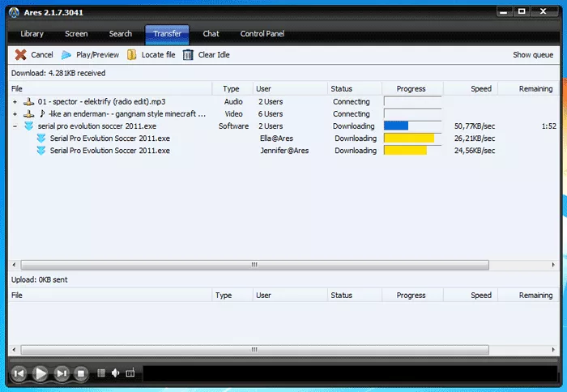Open the Chat tab

coord(211,34)
